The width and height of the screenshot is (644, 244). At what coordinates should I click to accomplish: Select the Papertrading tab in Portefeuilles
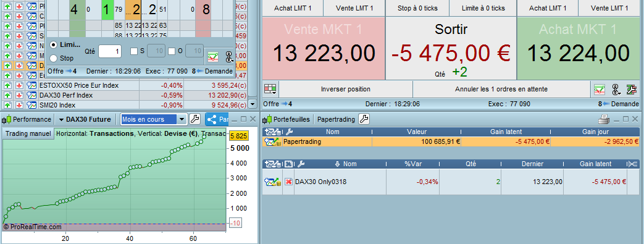tap(336, 119)
